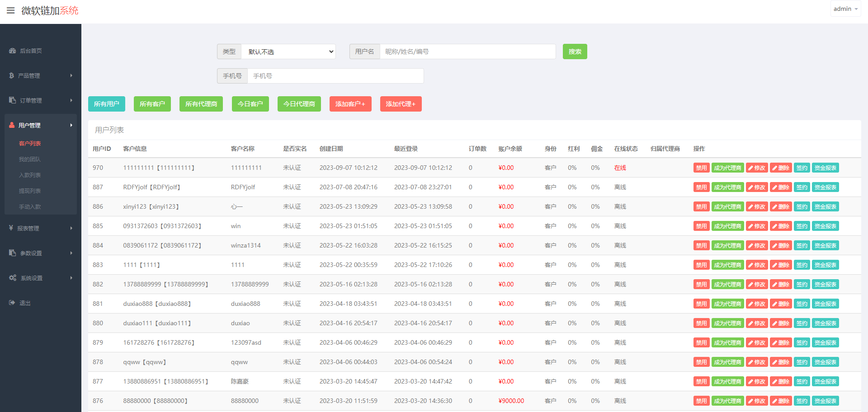Click the green 搜索 search button
Screen dimensions: 868x412
click(575, 51)
